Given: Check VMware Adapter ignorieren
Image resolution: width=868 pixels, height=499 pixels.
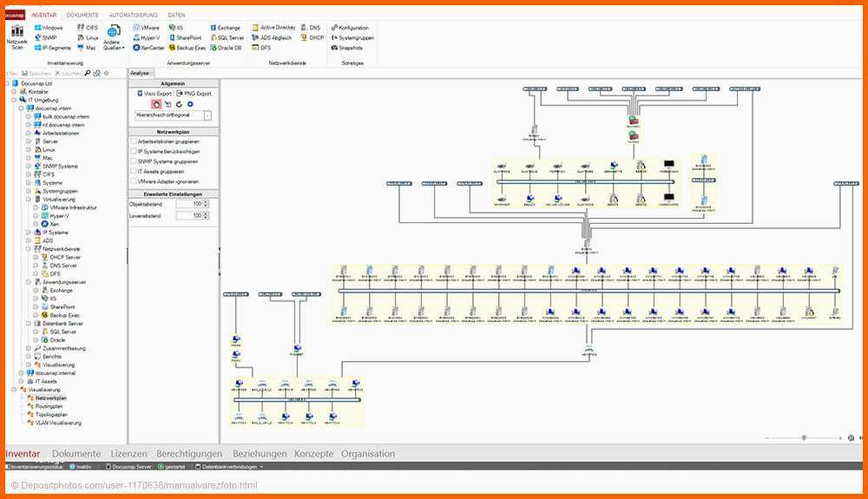Looking at the screenshot, I should pyautogui.click(x=134, y=181).
